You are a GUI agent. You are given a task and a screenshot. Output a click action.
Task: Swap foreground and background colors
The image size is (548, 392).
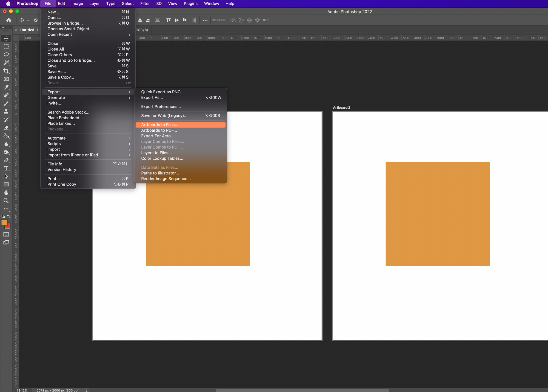pyautogui.click(x=8, y=216)
